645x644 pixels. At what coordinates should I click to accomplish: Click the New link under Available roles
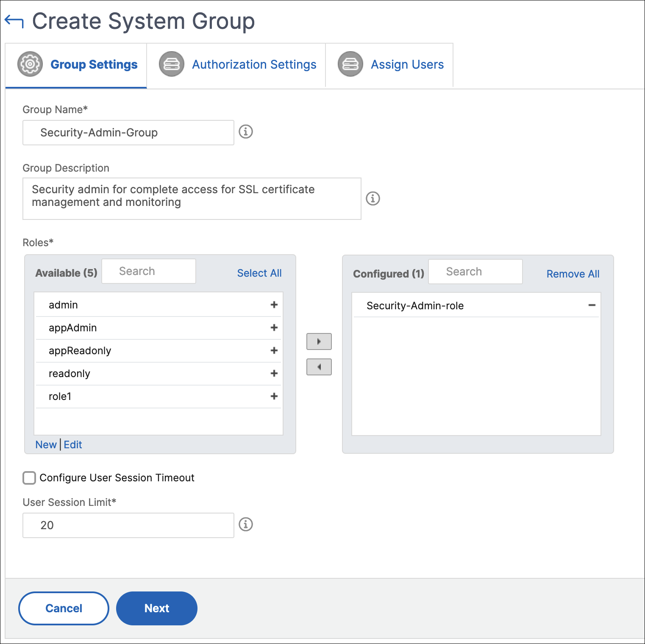pyautogui.click(x=46, y=445)
